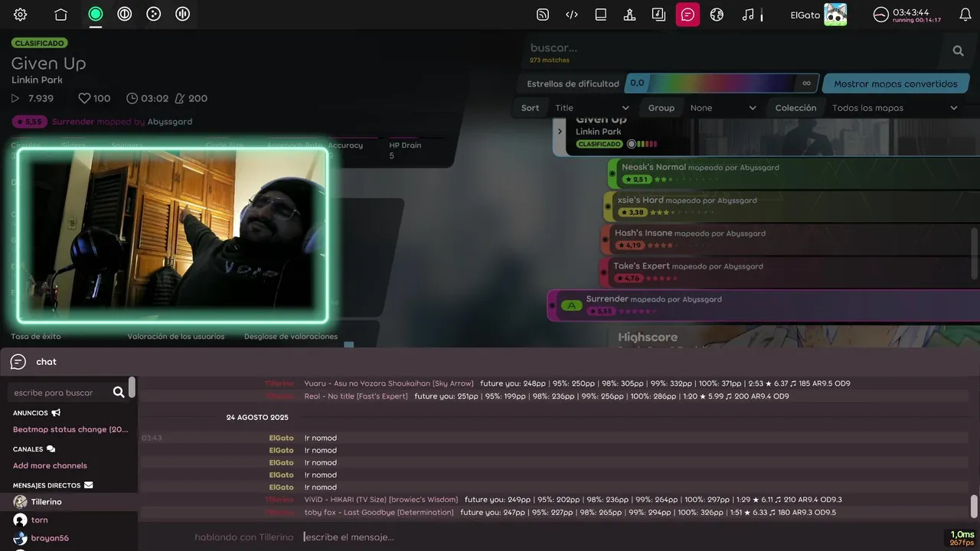980x551 pixels.
Task: Open the Group dropdown set to None
Action: click(723, 108)
